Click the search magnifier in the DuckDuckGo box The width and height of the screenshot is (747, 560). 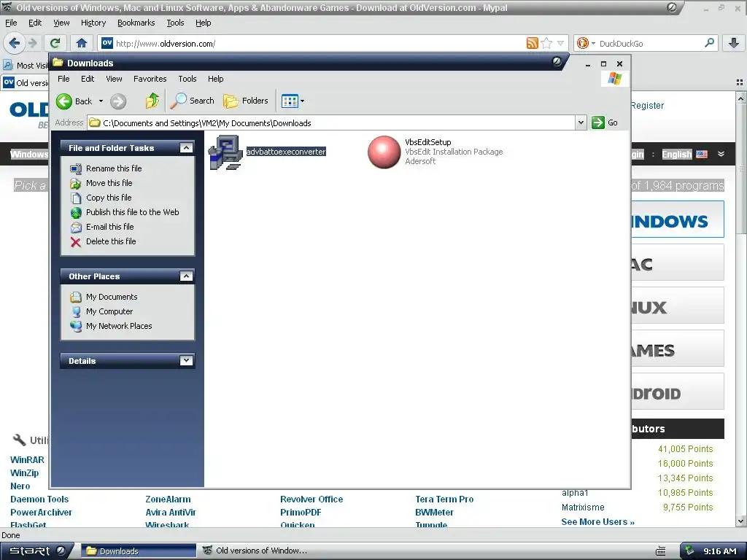(x=709, y=43)
